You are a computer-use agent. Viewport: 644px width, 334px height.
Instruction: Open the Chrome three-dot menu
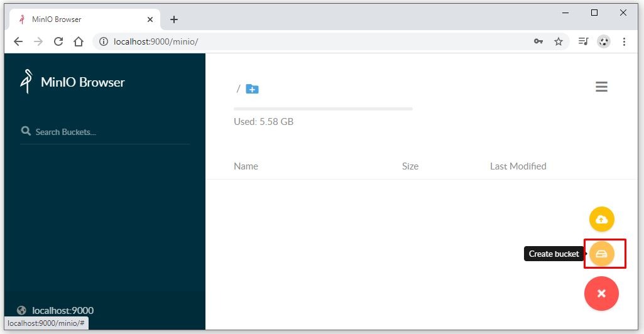pyautogui.click(x=624, y=41)
